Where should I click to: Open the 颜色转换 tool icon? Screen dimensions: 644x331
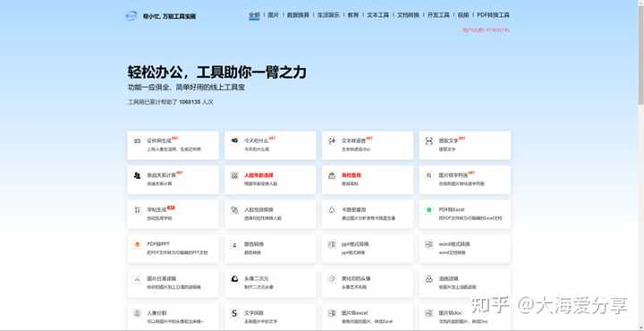(234, 244)
